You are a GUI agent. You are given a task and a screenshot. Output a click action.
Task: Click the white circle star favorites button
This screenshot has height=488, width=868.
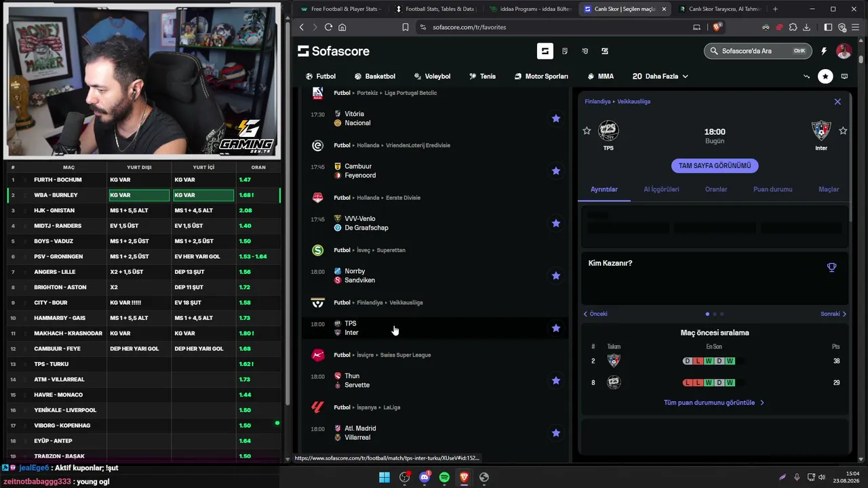(825, 77)
